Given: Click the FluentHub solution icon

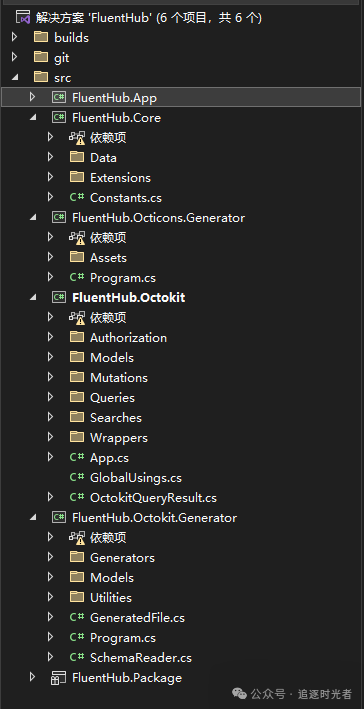Looking at the screenshot, I should (x=23, y=18).
